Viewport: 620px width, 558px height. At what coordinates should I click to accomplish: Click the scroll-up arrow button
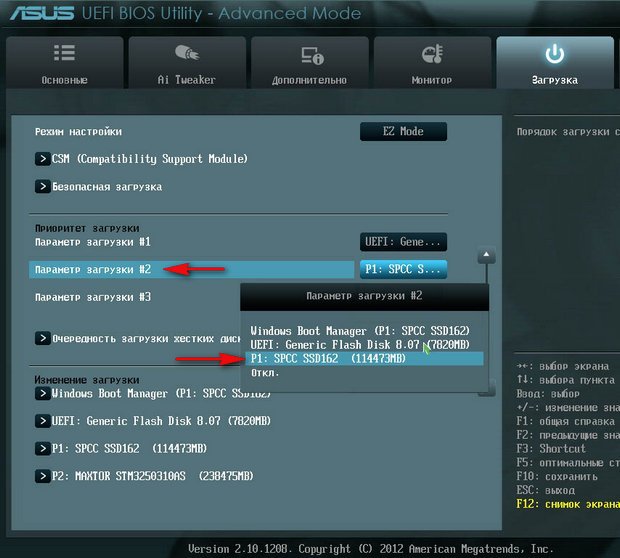click(x=486, y=255)
